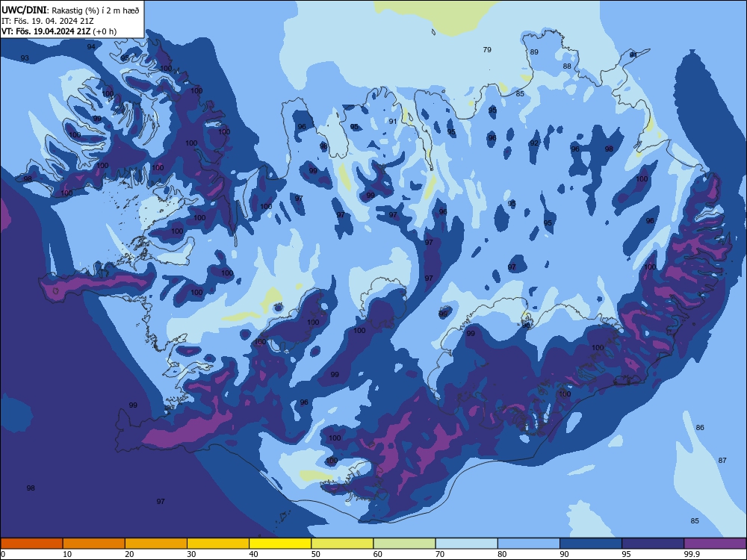Image resolution: width=747 pixels, height=560 pixels.
Task: Click the legend tick label 60
Action: [378, 554]
